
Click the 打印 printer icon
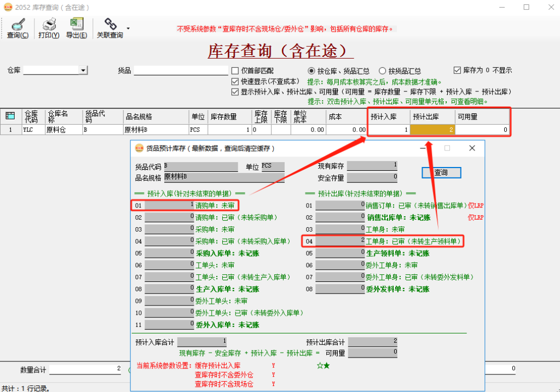48,24
